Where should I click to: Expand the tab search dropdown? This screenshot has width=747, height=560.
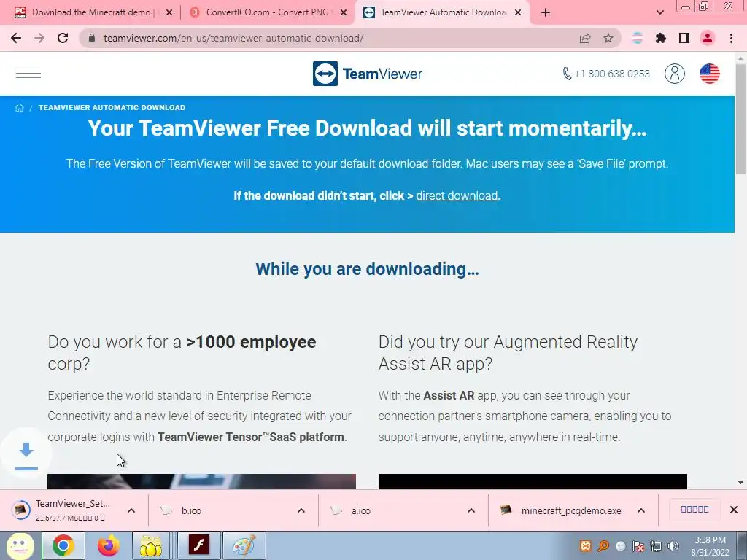click(x=659, y=12)
